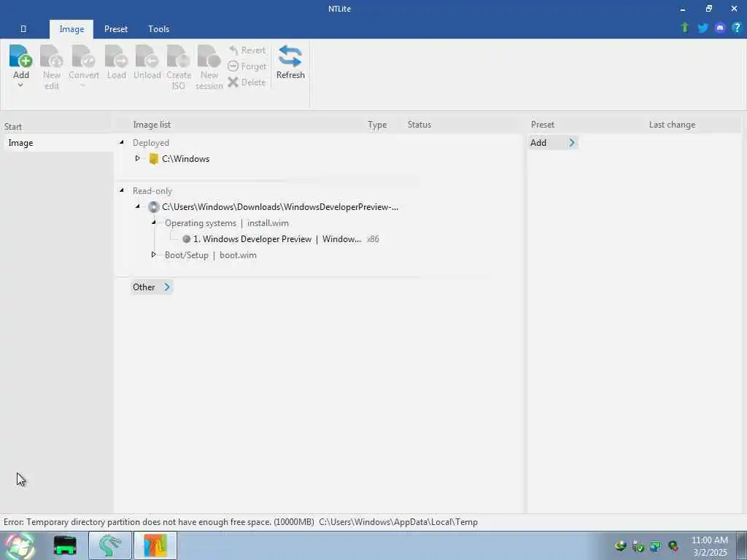Image resolution: width=747 pixels, height=560 pixels.
Task: Open the Help question mark icon
Action: tap(737, 28)
